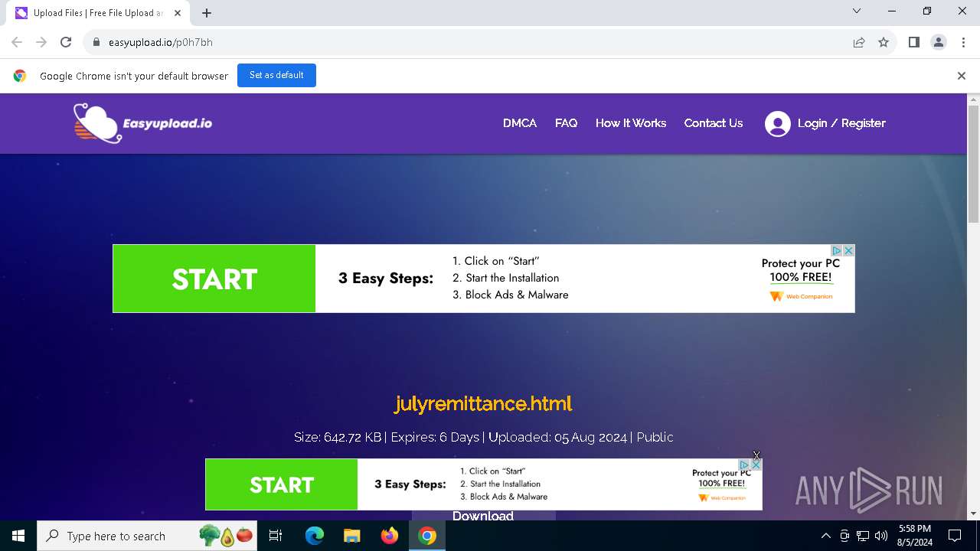Open AdChoices icon on lower ad banner
The width and height of the screenshot is (980, 551).
[x=744, y=465]
